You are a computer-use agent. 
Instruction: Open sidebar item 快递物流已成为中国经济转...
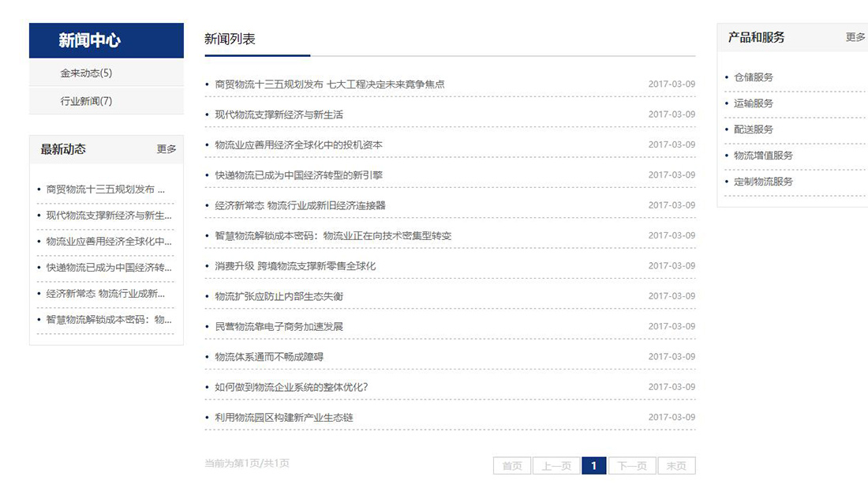pos(109,268)
